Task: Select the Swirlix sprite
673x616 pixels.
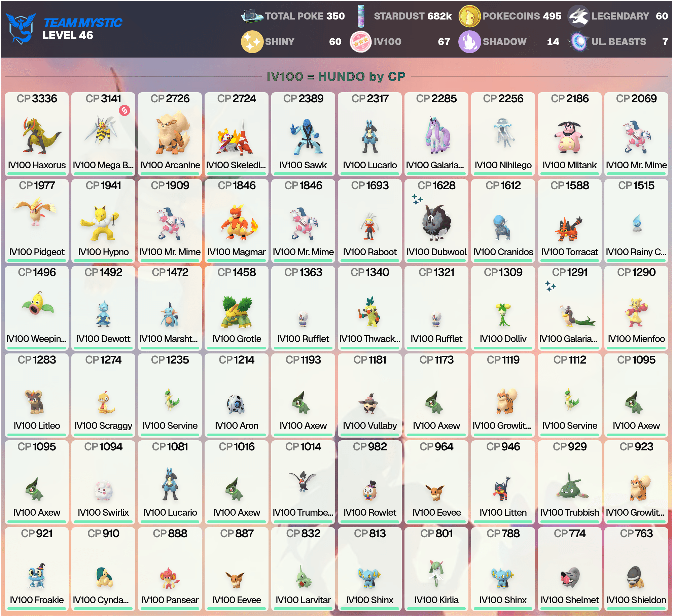Action: tap(104, 491)
